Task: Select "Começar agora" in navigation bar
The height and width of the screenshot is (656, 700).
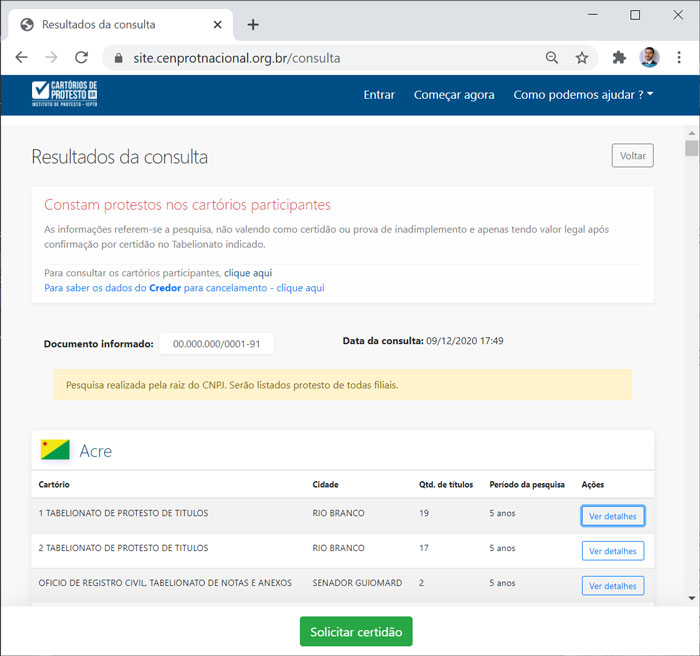Action: click(454, 95)
